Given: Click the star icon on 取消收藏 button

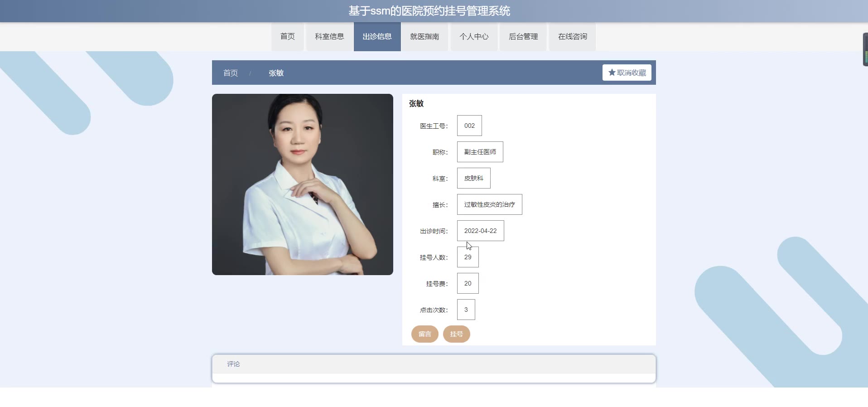Looking at the screenshot, I should tap(612, 73).
